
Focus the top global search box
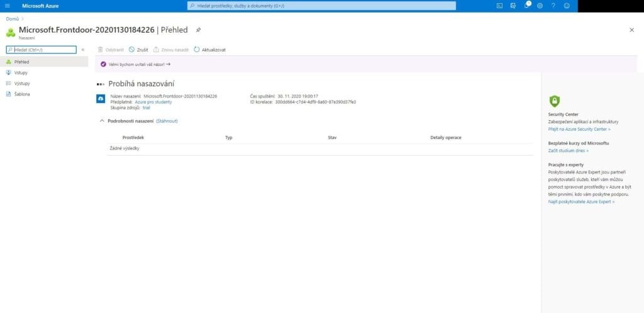coord(321,6)
